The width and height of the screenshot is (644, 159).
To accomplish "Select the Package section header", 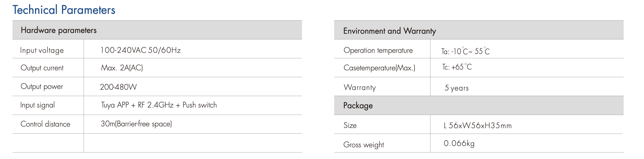I will click(358, 105).
